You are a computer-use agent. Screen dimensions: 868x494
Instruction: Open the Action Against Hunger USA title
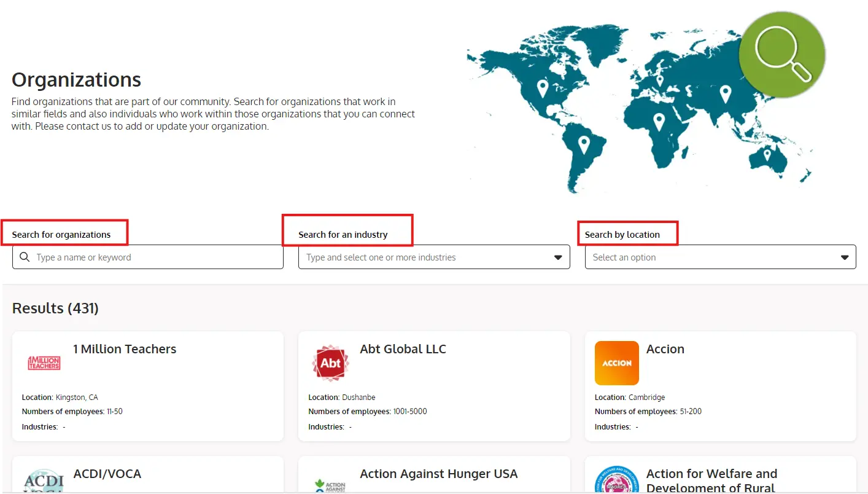coord(438,474)
